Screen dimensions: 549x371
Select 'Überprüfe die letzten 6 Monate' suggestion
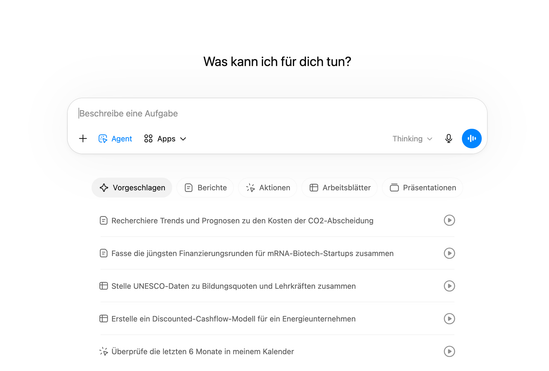tap(203, 351)
